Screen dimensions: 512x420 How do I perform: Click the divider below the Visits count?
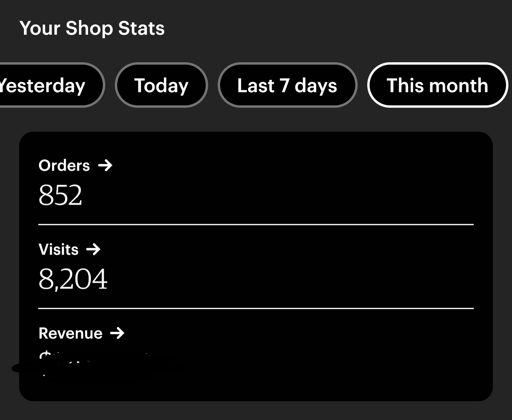tap(256, 308)
